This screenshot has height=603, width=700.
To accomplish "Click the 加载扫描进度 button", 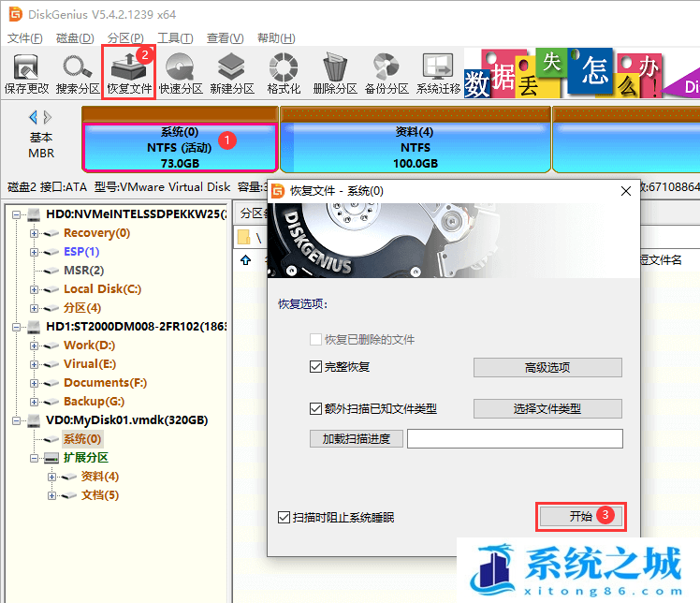I will coord(357,438).
